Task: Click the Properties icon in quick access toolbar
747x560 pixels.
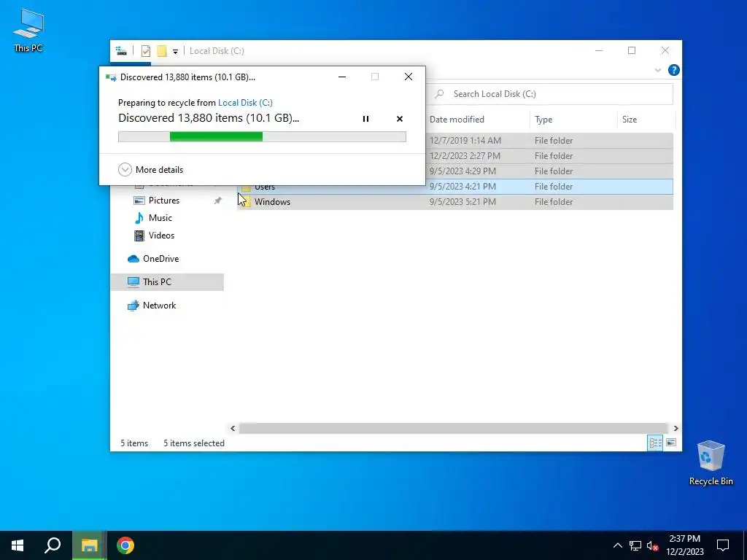Action: point(146,51)
